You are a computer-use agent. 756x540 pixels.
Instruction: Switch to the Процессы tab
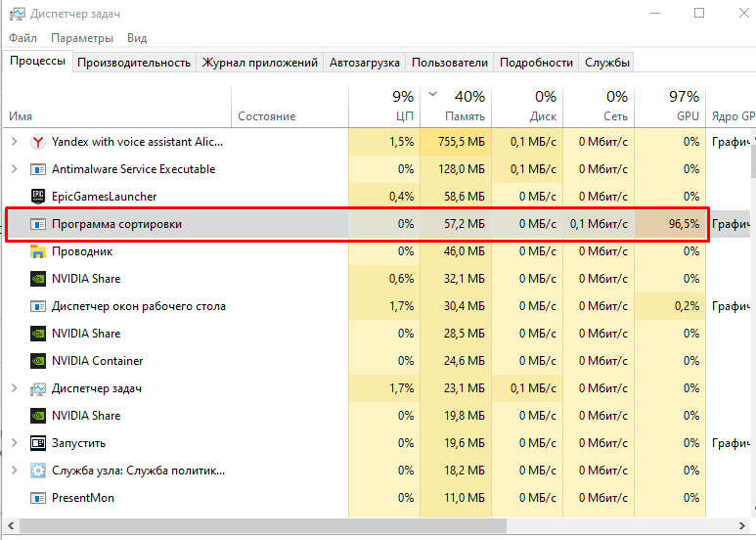(37, 62)
